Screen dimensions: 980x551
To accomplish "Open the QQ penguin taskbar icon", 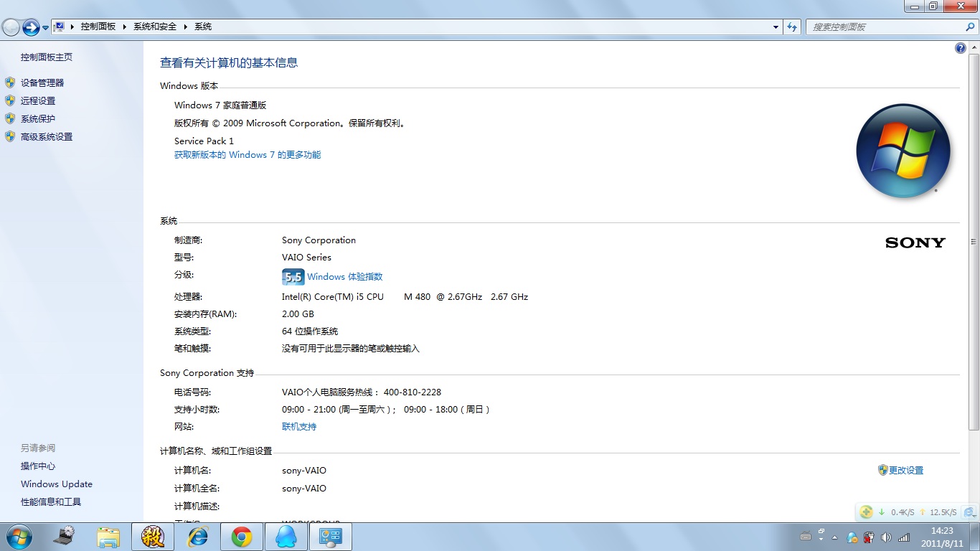I will click(286, 536).
